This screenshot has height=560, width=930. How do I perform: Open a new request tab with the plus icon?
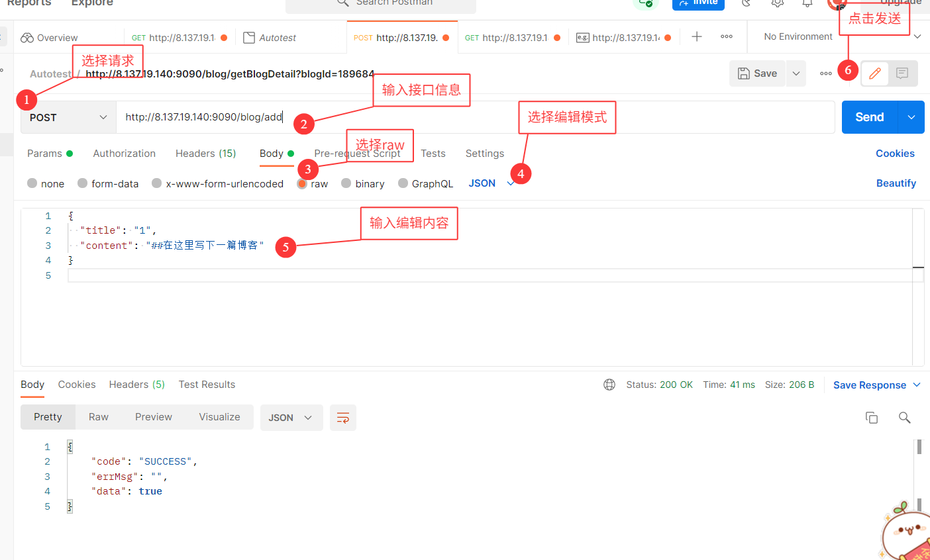point(697,37)
